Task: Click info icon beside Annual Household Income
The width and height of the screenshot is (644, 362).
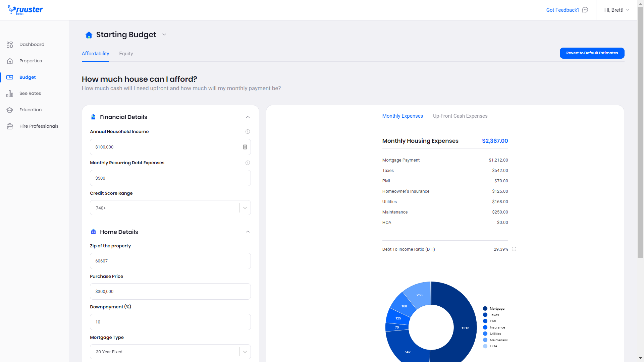Action: (x=248, y=132)
